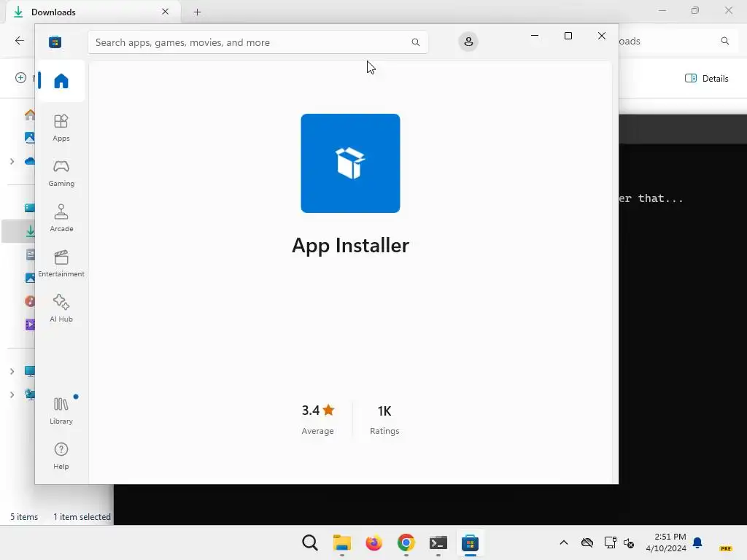This screenshot has height=560, width=747.
Task: Switch to Terminal from the taskbar
Action: pyautogui.click(x=438, y=542)
